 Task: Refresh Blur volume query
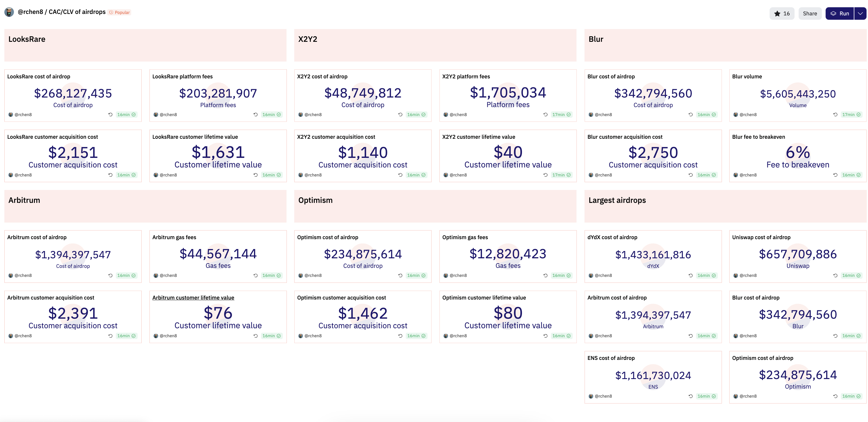(835, 115)
